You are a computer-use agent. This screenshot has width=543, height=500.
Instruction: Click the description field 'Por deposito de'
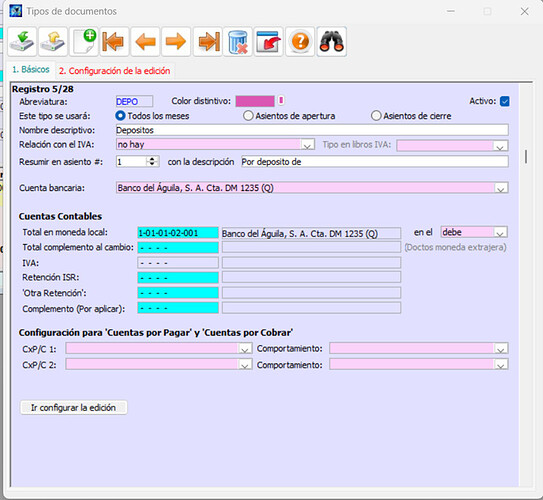point(375,162)
